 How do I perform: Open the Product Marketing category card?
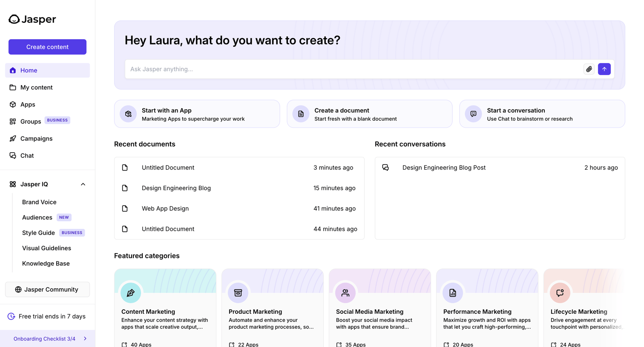tap(272, 308)
